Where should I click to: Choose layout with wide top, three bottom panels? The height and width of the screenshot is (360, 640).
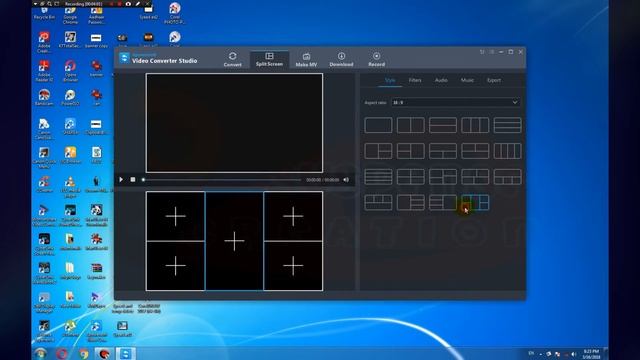coord(507,177)
